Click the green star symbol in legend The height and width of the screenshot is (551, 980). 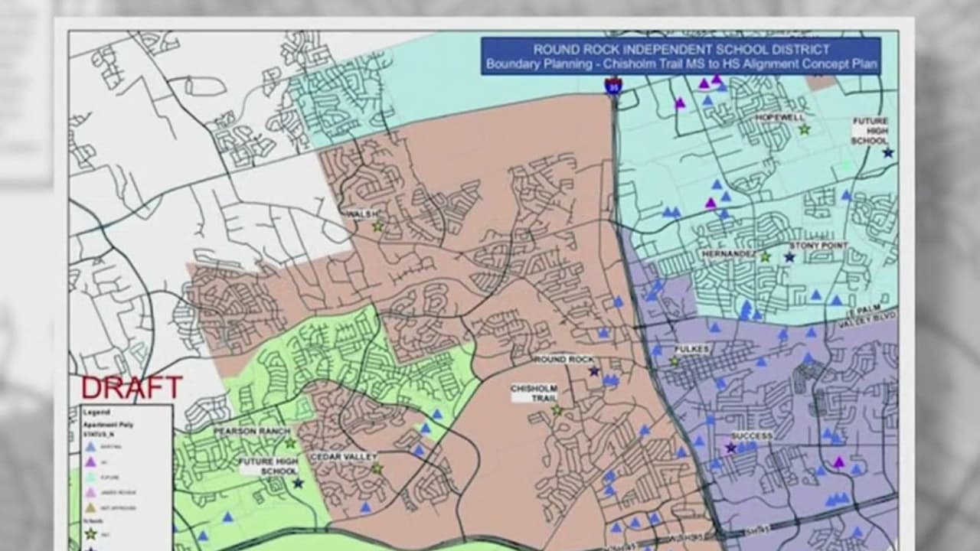point(90,533)
